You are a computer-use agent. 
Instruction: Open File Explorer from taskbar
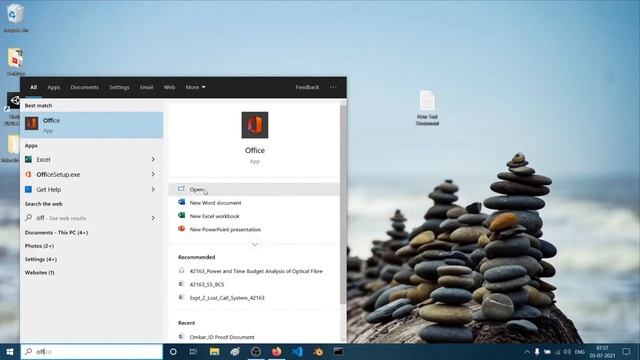(214, 351)
